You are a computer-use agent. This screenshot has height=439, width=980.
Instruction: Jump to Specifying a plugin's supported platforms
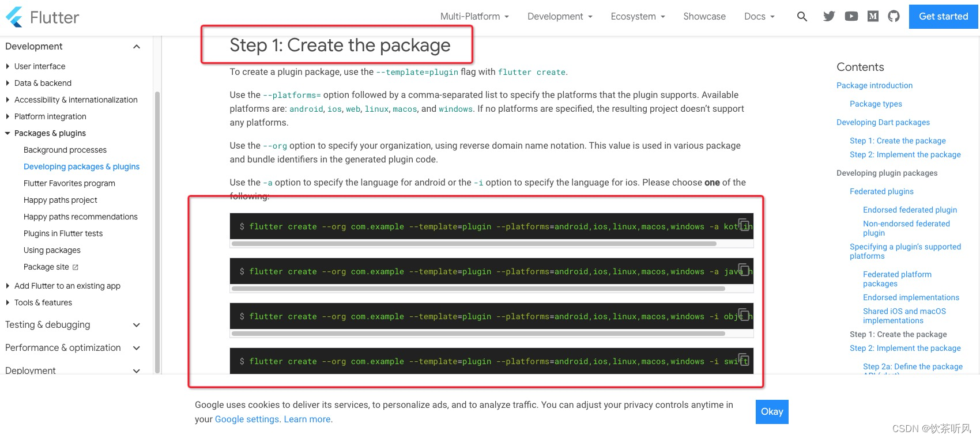pyautogui.click(x=905, y=251)
